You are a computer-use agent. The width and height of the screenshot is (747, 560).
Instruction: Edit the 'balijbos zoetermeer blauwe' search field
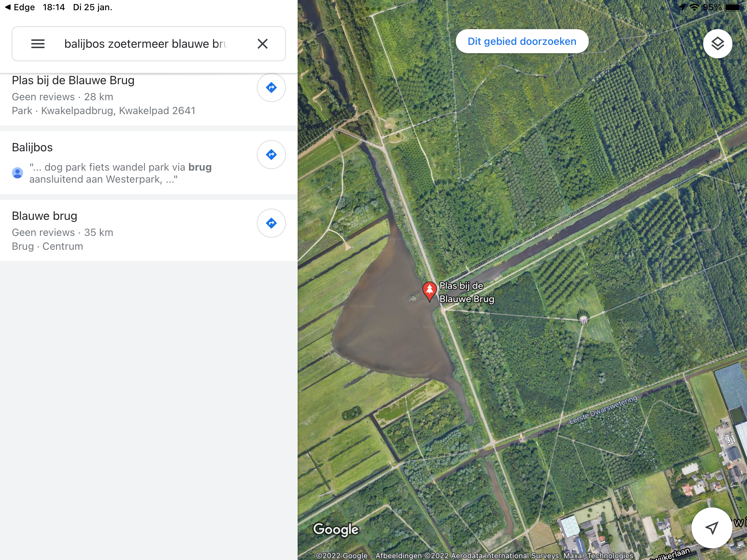tap(146, 44)
